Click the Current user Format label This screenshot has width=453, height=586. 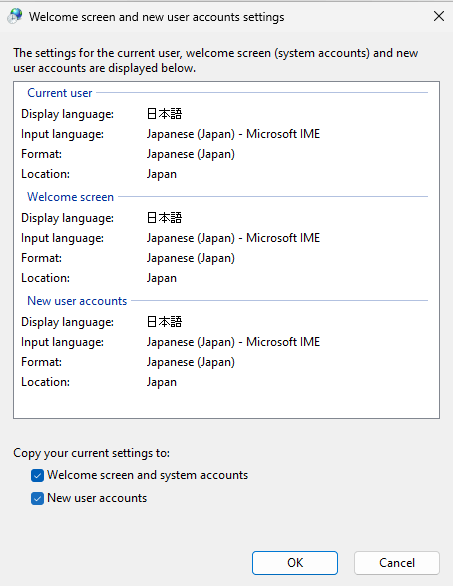pos(41,154)
